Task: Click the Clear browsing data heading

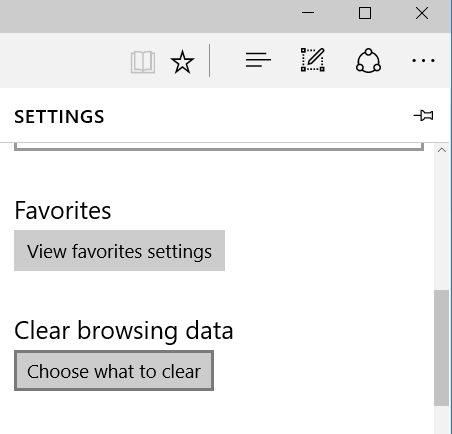Action: coord(123,331)
